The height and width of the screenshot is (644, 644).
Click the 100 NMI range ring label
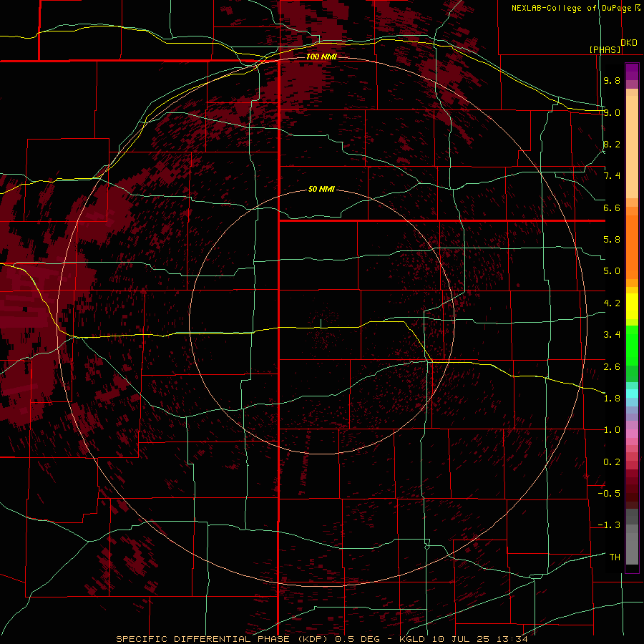pos(321,57)
